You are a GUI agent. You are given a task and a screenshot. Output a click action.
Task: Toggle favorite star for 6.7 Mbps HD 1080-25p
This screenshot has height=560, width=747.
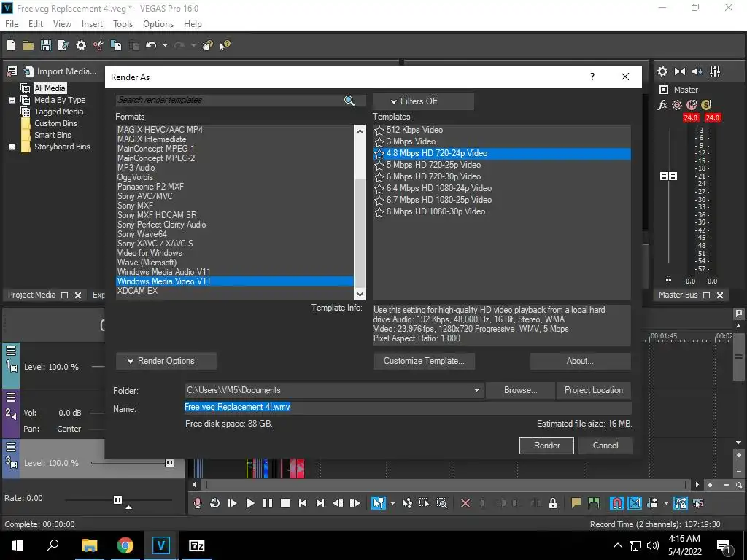379,201
